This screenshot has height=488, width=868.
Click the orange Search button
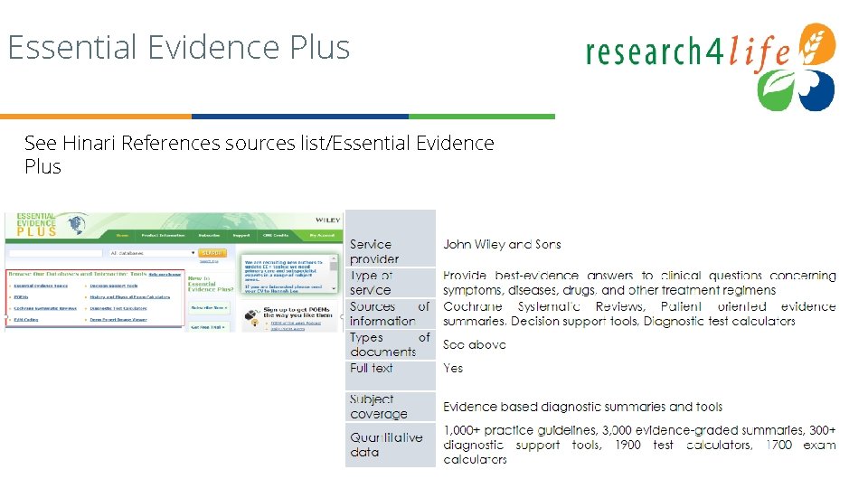click(212, 253)
